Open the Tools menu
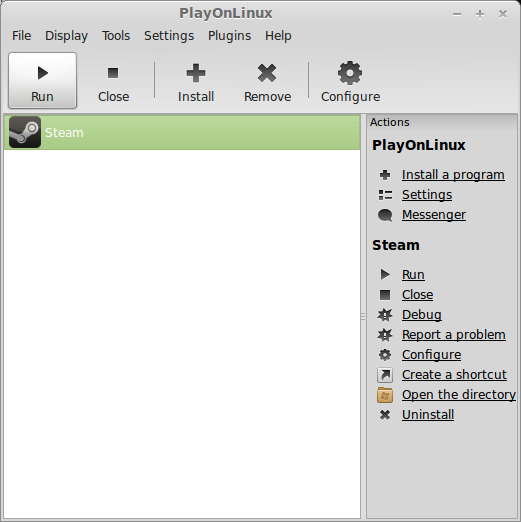Image resolution: width=521 pixels, height=522 pixels. (x=116, y=36)
